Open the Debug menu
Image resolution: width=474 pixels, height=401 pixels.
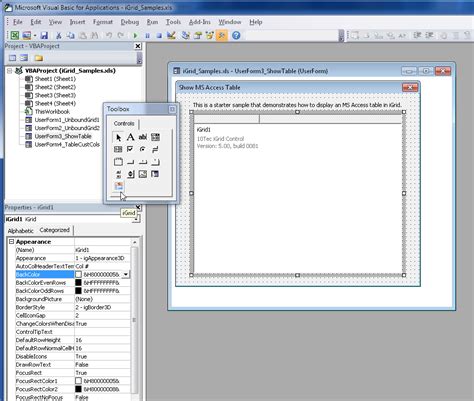coord(130,22)
